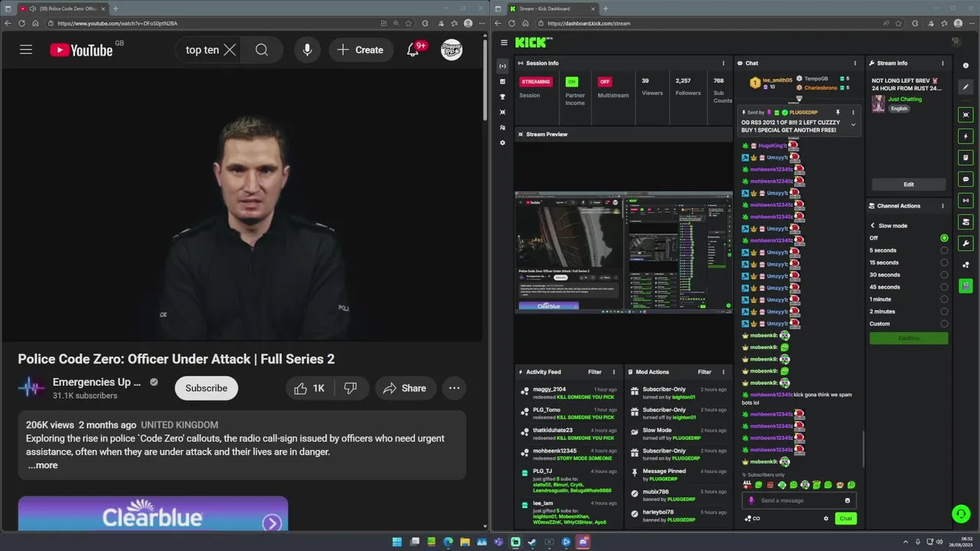Start voice search with the microphone icon
The width and height of the screenshot is (980, 551).
click(x=307, y=50)
